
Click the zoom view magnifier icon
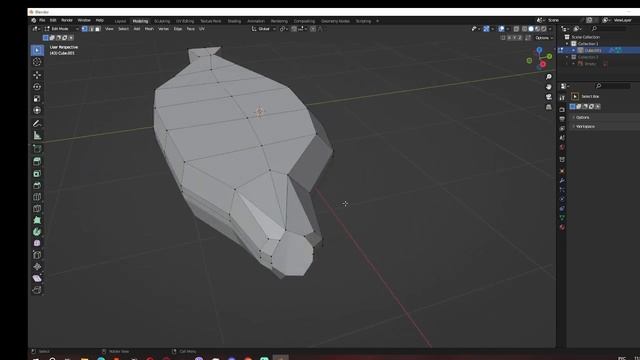tap(549, 77)
